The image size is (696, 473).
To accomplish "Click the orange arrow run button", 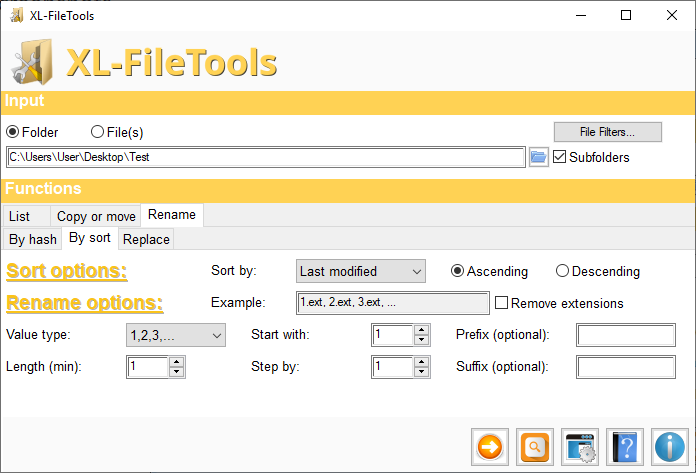I will point(490,446).
